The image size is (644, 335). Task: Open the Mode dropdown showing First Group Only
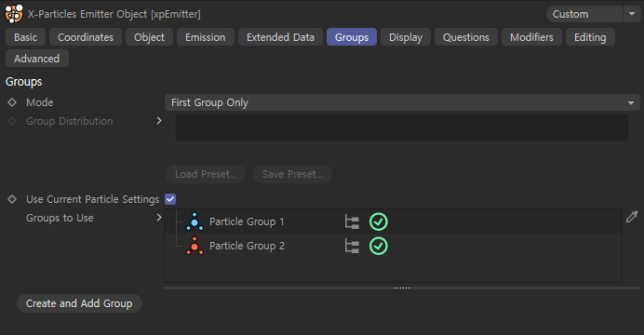[402, 102]
